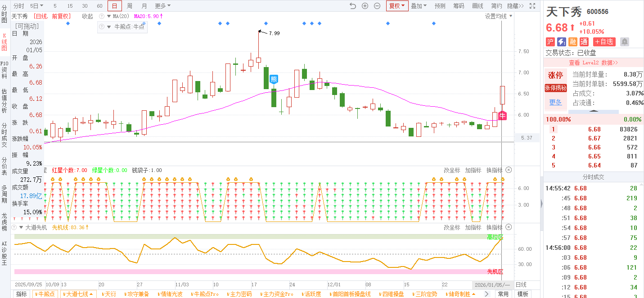The image size is (644, 298).
Task: Click the price alert bell icon
Action: [x=625, y=42]
